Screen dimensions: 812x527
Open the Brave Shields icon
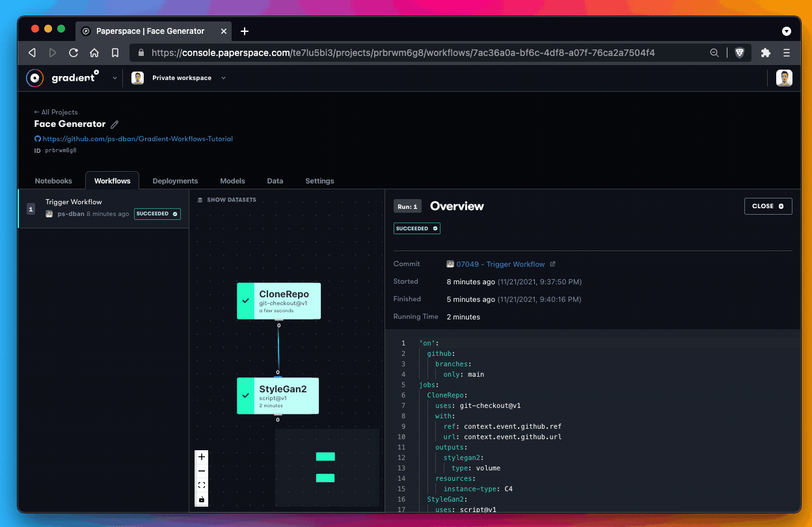point(739,53)
